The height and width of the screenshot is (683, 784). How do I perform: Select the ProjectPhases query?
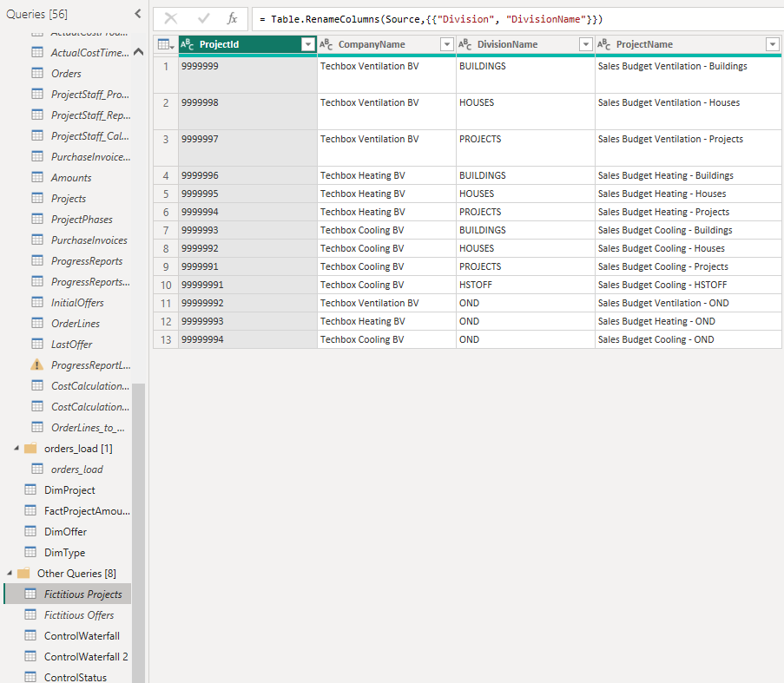pos(82,220)
